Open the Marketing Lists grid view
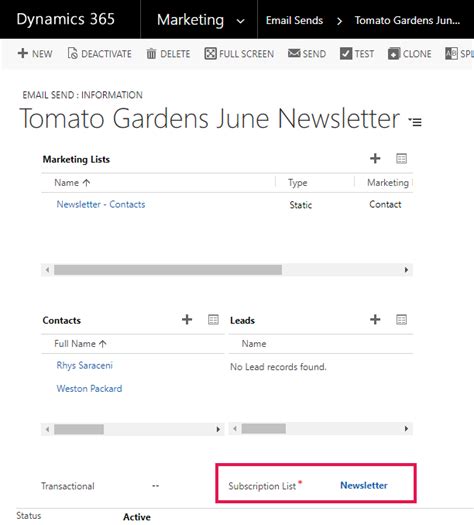This screenshot has height=525, width=474. click(x=401, y=158)
